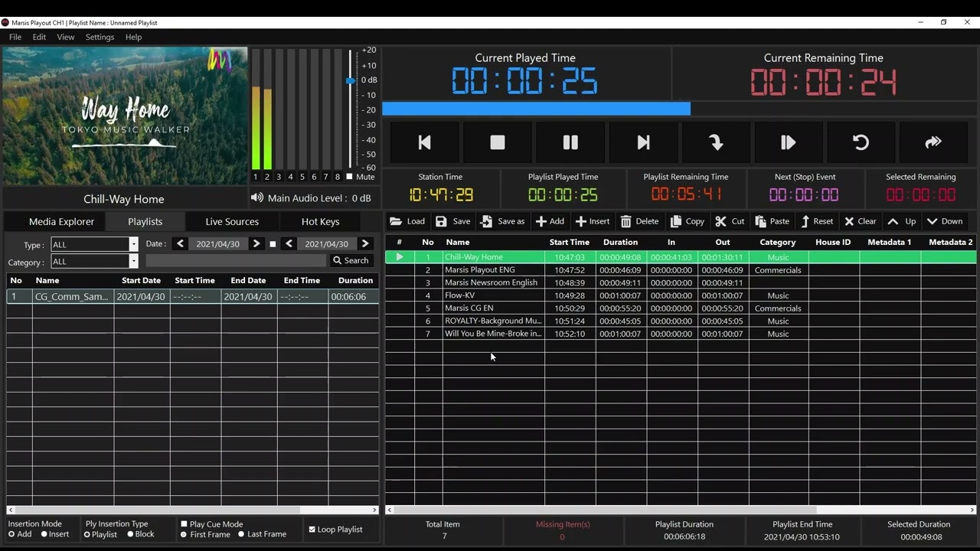The height and width of the screenshot is (551, 980).
Task: Disable the Loop Playlist checkbox
Action: coord(312,530)
